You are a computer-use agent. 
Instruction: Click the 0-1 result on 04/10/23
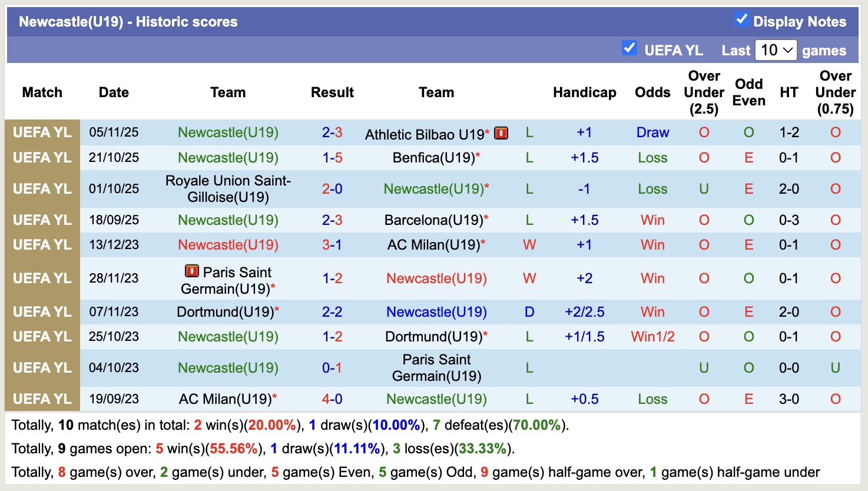point(332,368)
